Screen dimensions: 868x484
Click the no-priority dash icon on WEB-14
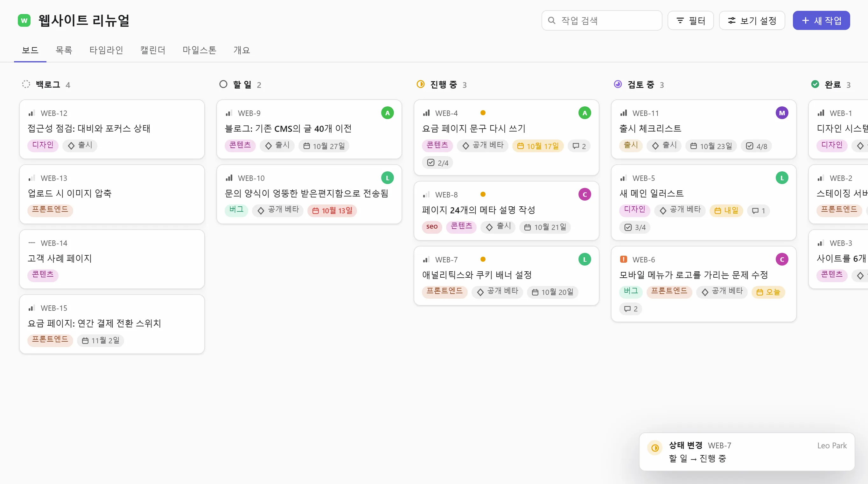[x=32, y=243]
